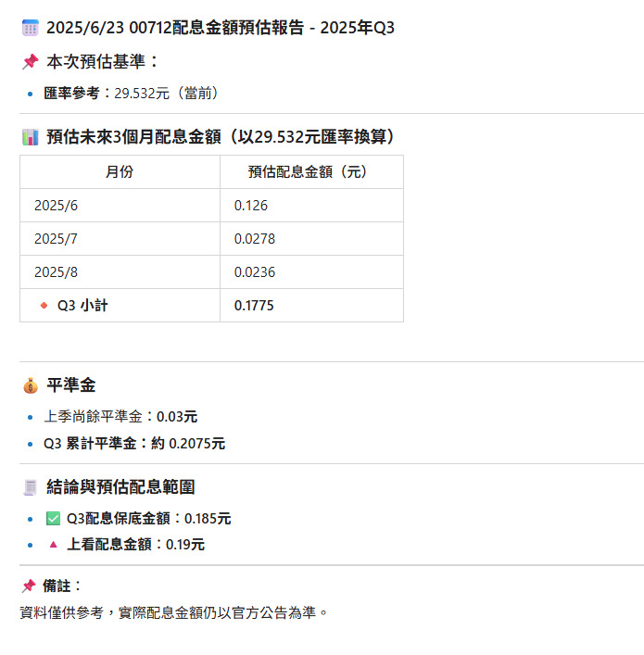The width and height of the screenshot is (644, 655).
Task: Click the Q3配息保底金額:0.185元 text
Action: tap(149, 519)
